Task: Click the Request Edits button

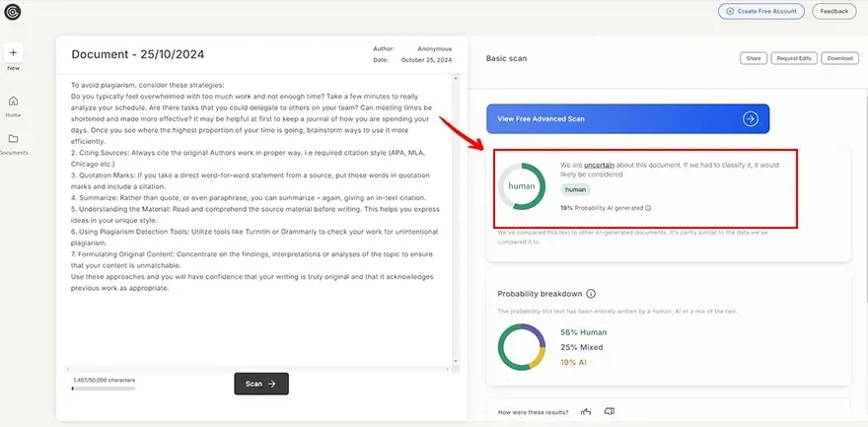Action: 793,58
